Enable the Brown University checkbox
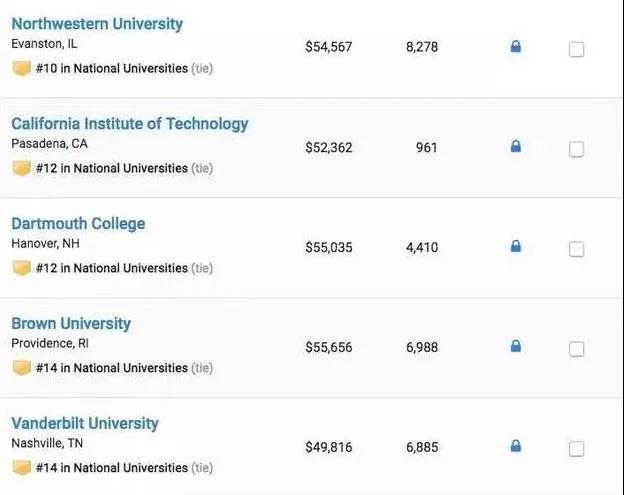 pos(577,349)
